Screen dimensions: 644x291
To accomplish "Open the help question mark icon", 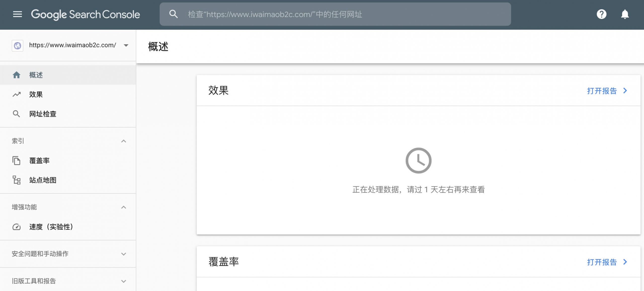I will point(601,14).
